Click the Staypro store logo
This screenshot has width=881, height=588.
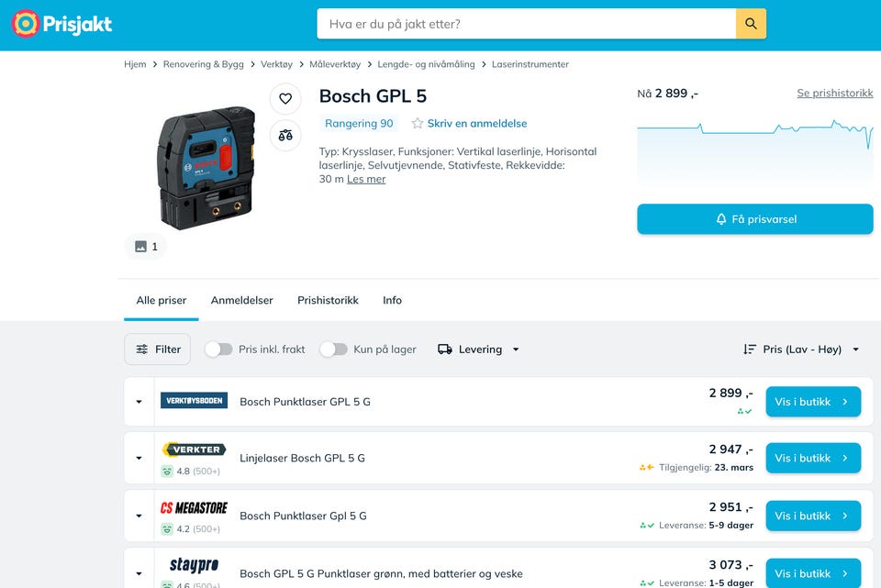click(194, 564)
